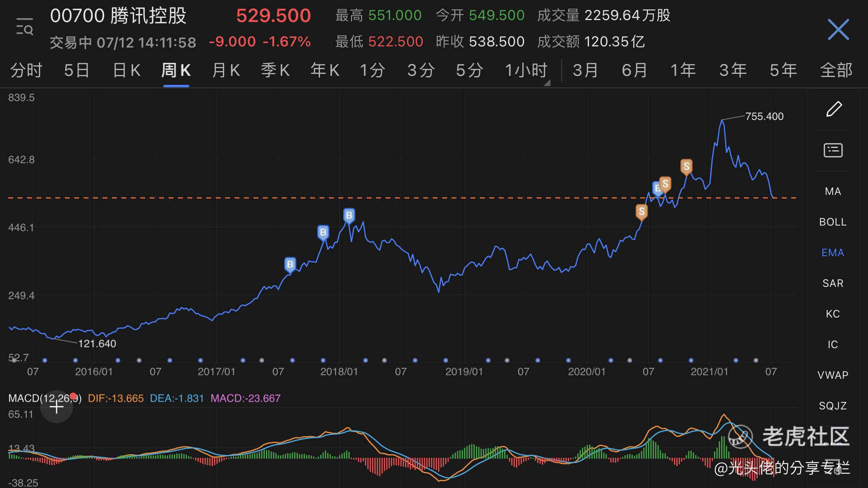Switch to the 1分 minute chart

click(x=372, y=70)
